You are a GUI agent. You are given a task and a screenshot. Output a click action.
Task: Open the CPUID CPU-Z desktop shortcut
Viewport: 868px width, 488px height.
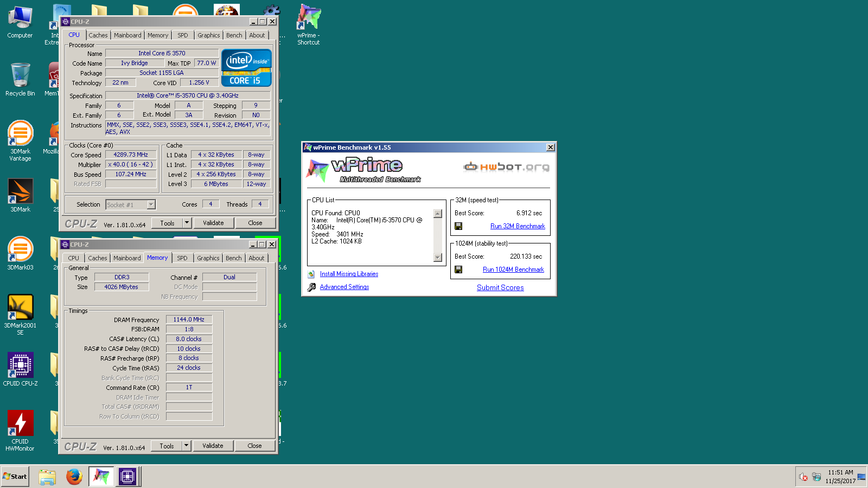20,369
